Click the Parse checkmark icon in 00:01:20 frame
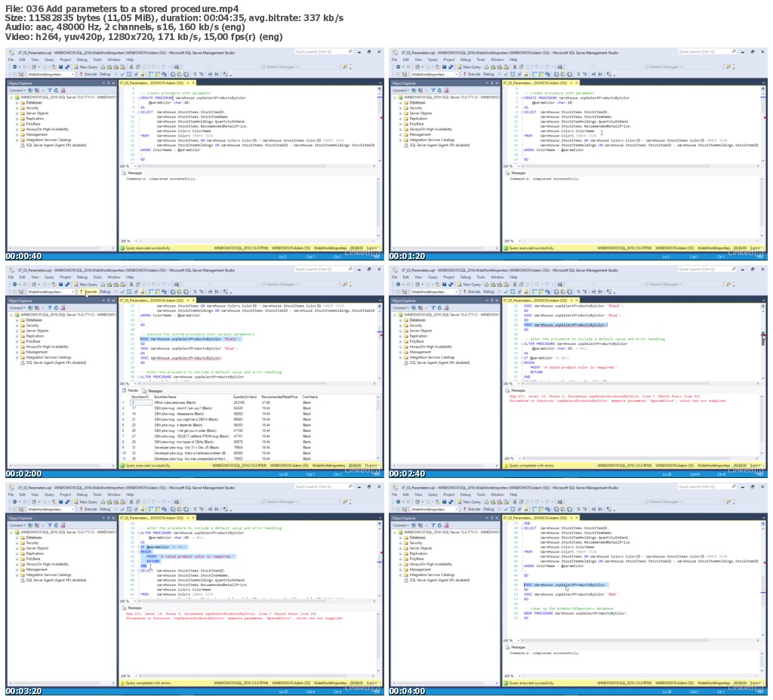Viewport: 773px width, 700px height. 506,74
